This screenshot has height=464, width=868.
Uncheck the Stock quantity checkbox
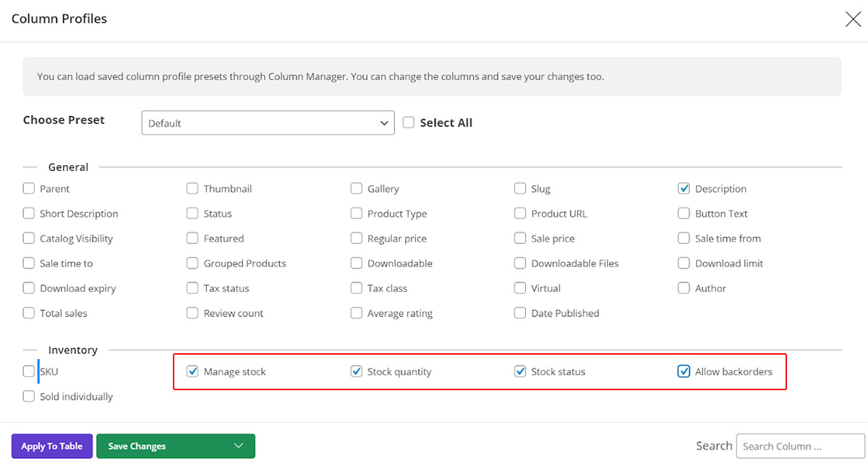(x=356, y=371)
